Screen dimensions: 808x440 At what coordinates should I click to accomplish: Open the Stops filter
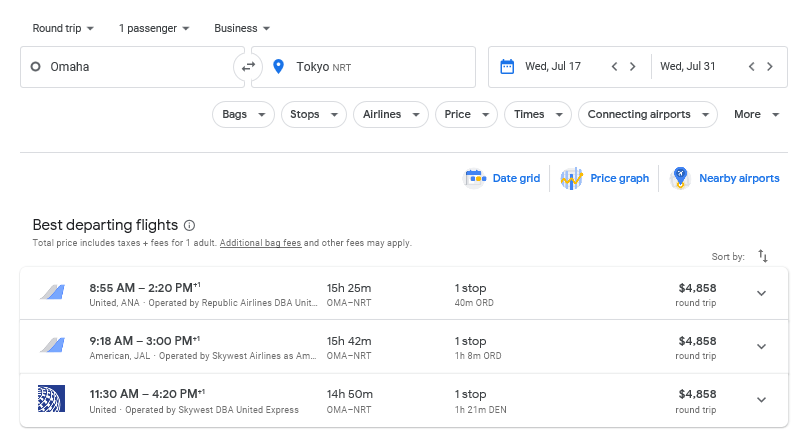click(x=314, y=114)
